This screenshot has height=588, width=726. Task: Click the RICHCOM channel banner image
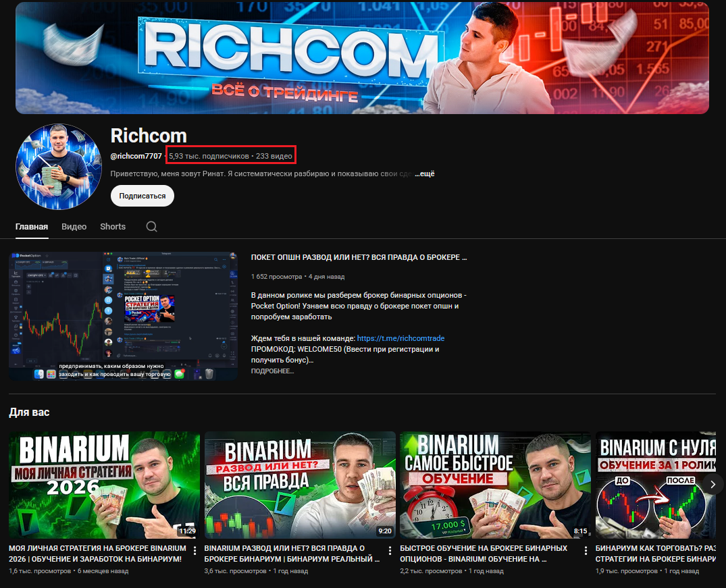tap(362, 58)
